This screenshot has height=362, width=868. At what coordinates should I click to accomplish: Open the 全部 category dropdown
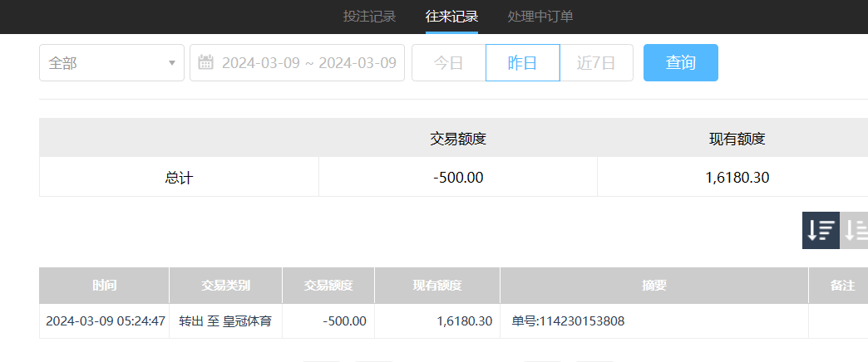(x=111, y=63)
